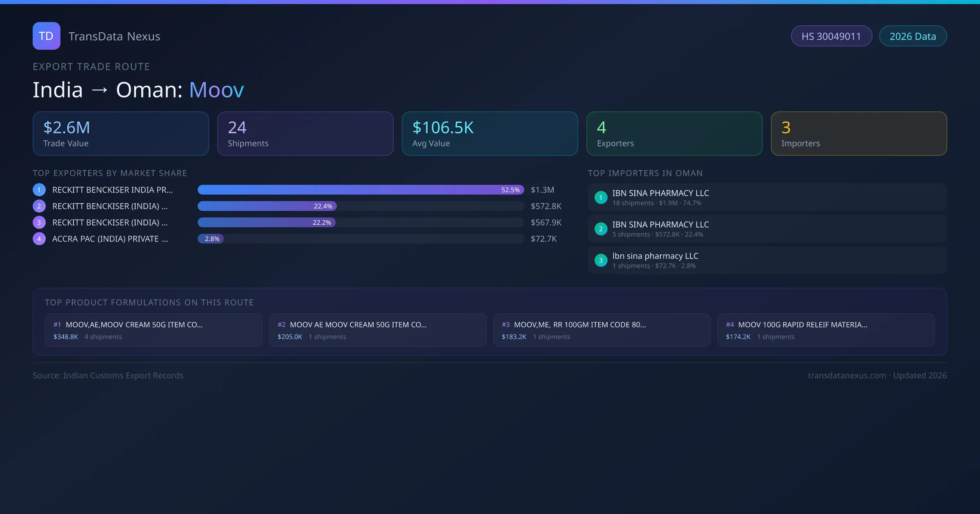Viewport: 980px width, 514px height.
Task: Click exporter rank 1 circle badge
Action: 39,190
